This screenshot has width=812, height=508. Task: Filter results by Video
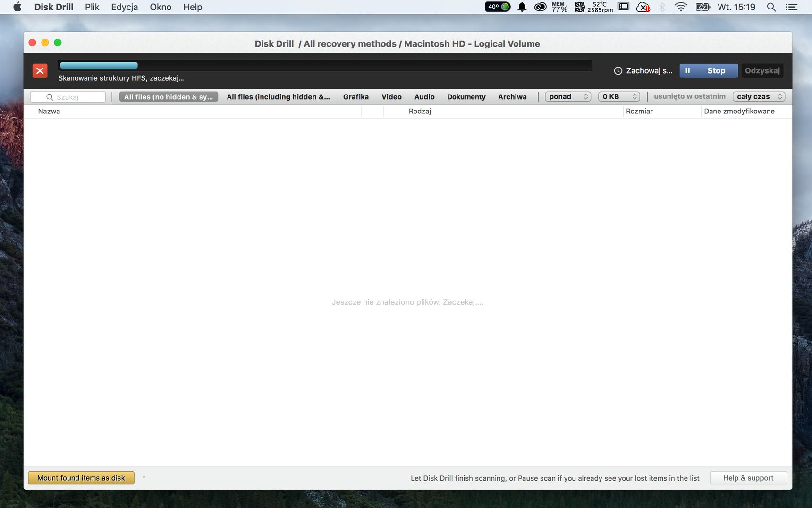[x=391, y=97]
